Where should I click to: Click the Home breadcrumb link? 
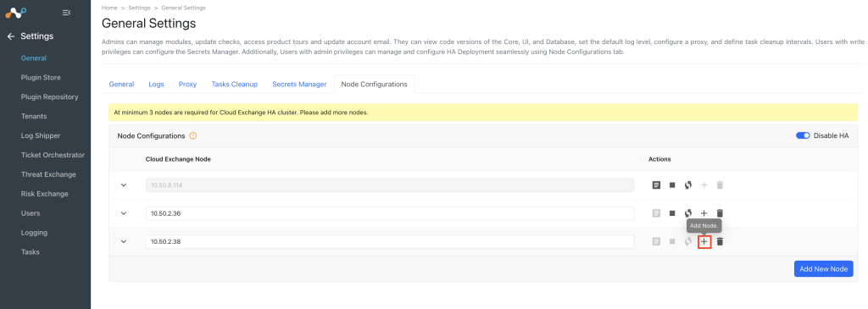109,8
